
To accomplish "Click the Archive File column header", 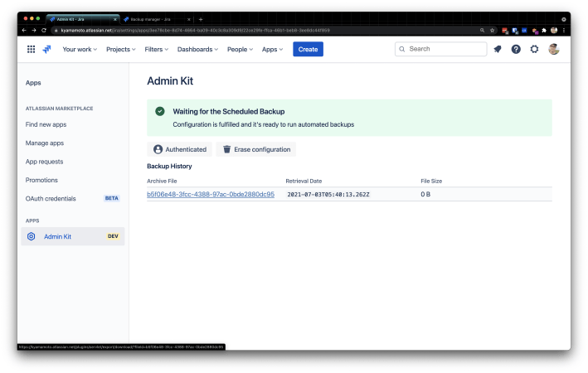I will (x=162, y=181).
